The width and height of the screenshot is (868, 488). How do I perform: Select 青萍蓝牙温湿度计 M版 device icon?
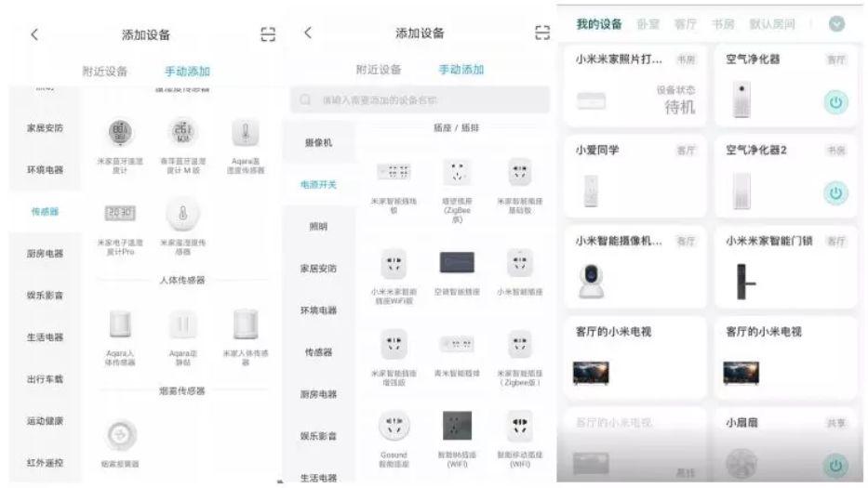(x=182, y=133)
